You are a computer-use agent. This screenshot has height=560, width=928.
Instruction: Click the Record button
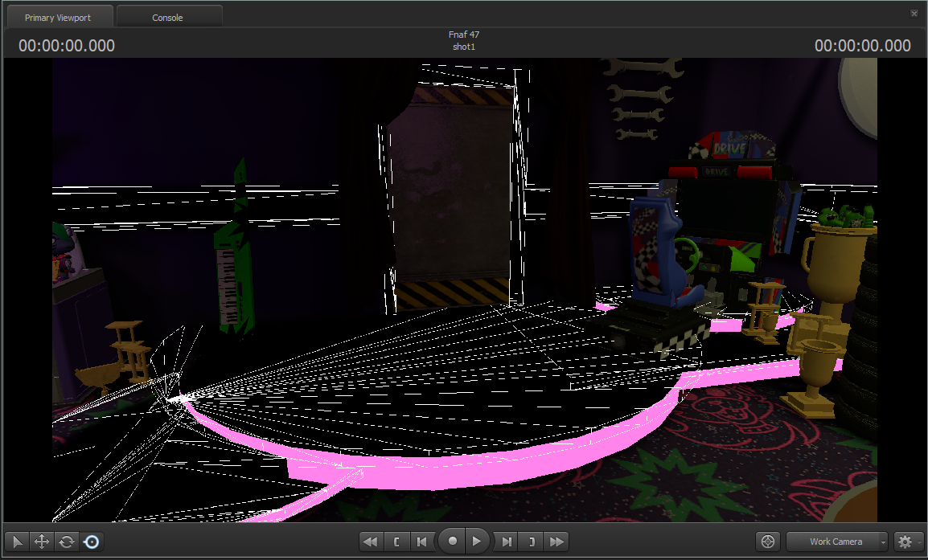point(452,541)
